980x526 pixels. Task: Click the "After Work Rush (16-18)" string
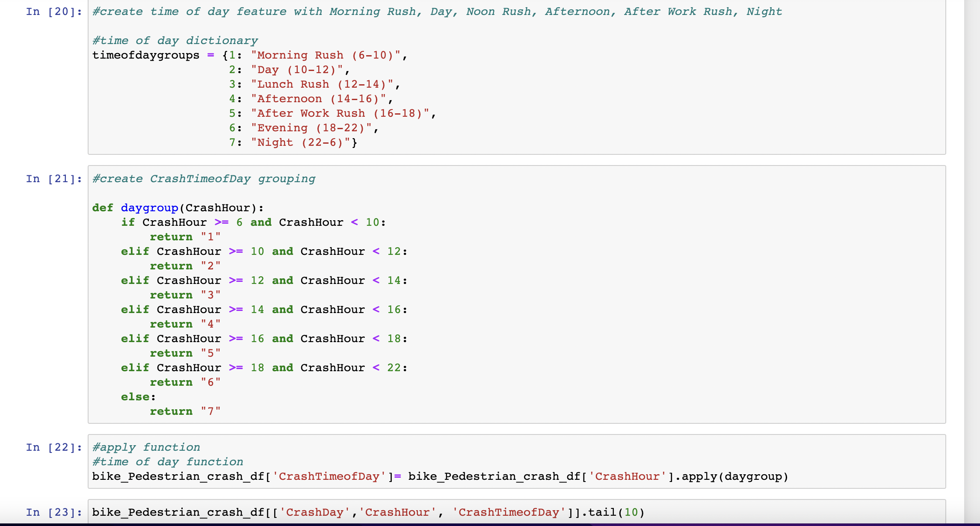(x=340, y=113)
